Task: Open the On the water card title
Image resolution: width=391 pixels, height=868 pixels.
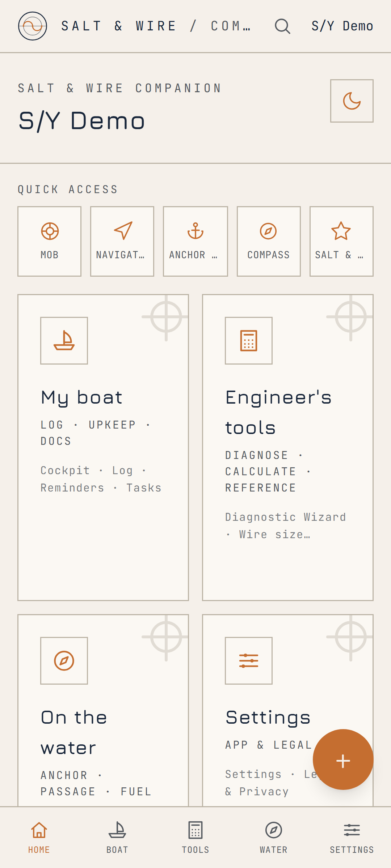Action: point(74,733)
